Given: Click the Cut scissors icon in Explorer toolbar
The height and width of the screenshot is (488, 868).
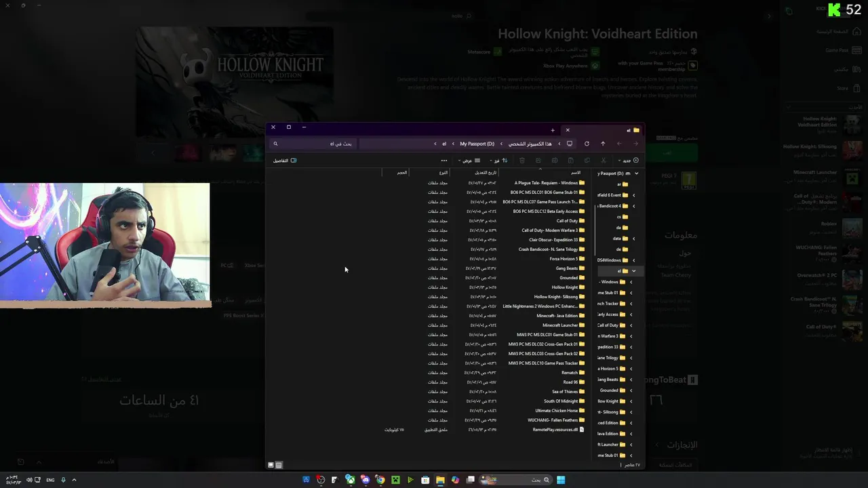Looking at the screenshot, I should point(603,161).
